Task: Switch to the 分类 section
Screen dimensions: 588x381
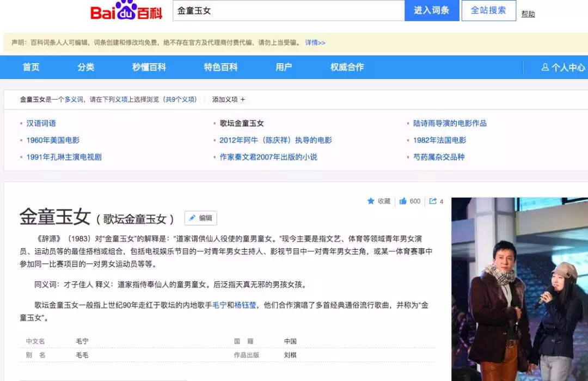Action: click(x=85, y=67)
